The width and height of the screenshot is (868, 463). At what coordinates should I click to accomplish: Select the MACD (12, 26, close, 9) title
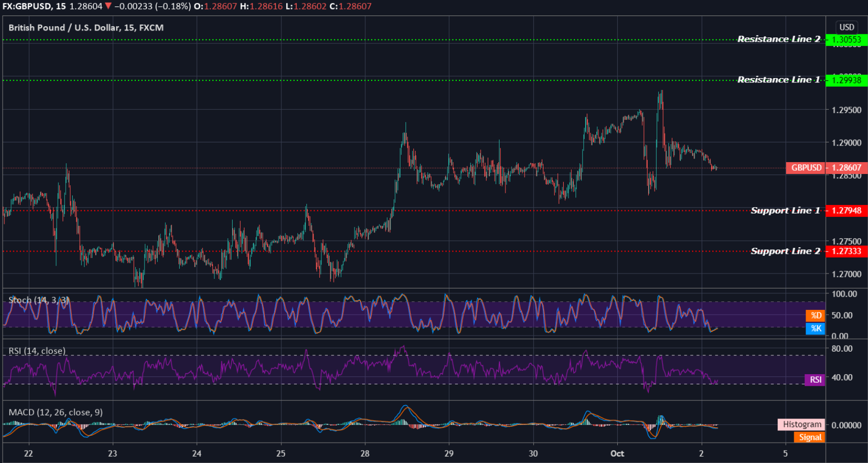point(56,412)
